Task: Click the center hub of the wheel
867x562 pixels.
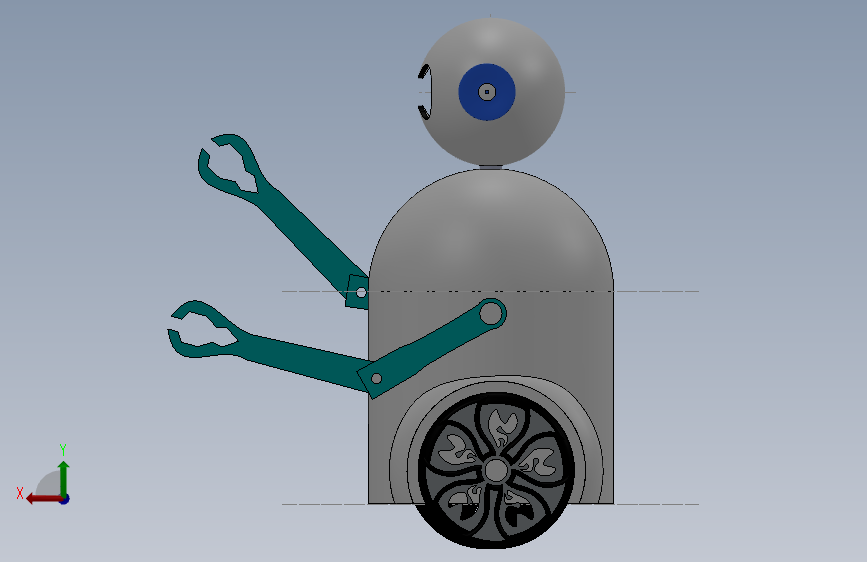Action: 496,471
